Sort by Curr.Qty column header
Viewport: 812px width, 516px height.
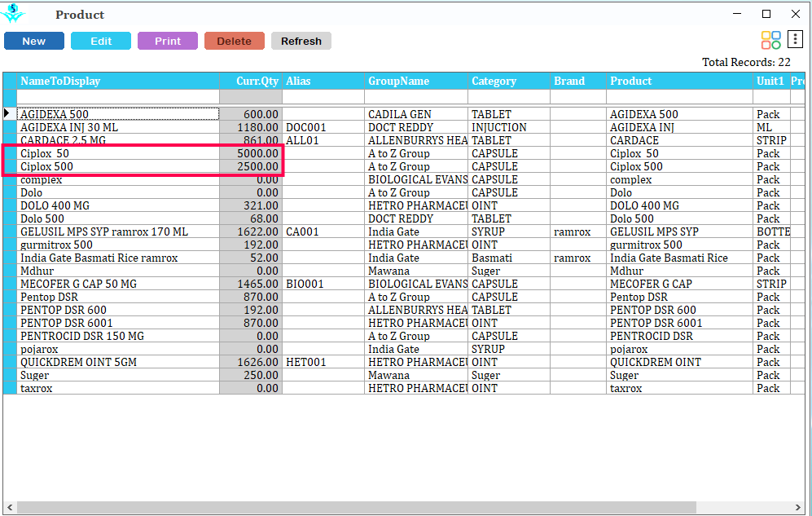[x=251, y=81]
